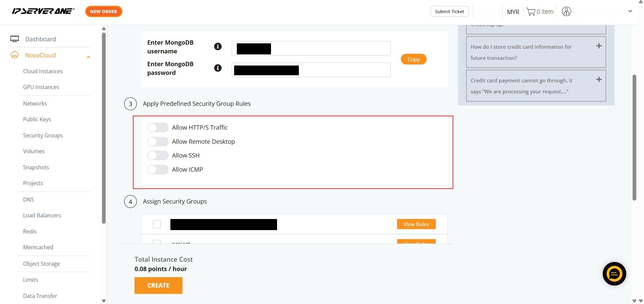644x304 pixels.
Task: Click the Copy button
Action: (413, 59)
